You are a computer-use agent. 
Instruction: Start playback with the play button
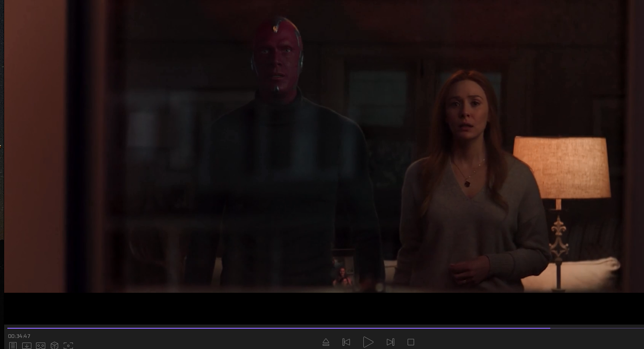click(368, 342)
